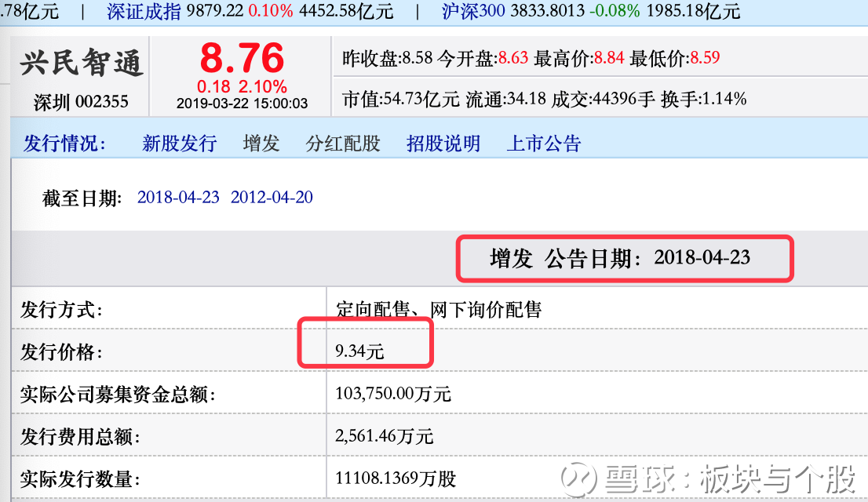Click the 市值:54.73亿元 value
The width and height of the screenshot is (868, 502).
point(401,99)
